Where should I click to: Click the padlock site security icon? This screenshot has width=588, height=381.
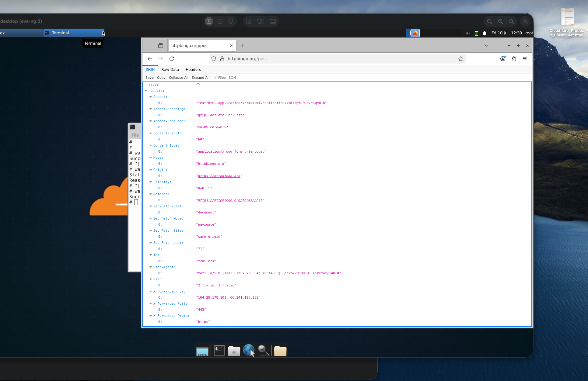222,59
